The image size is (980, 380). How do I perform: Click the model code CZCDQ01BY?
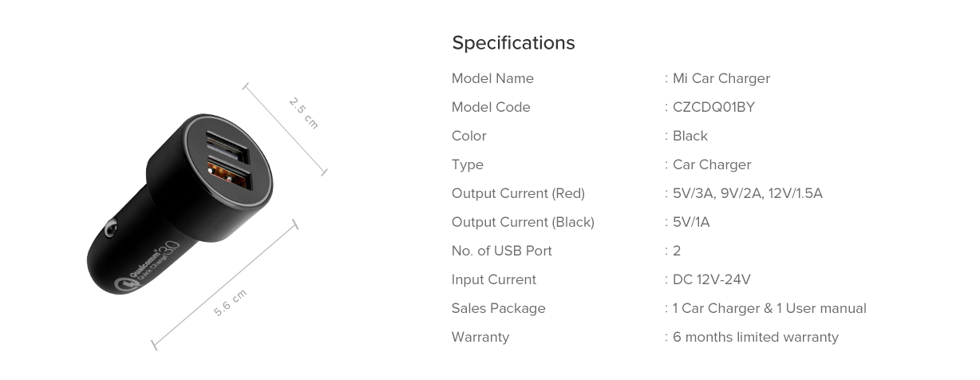[713, 107]
